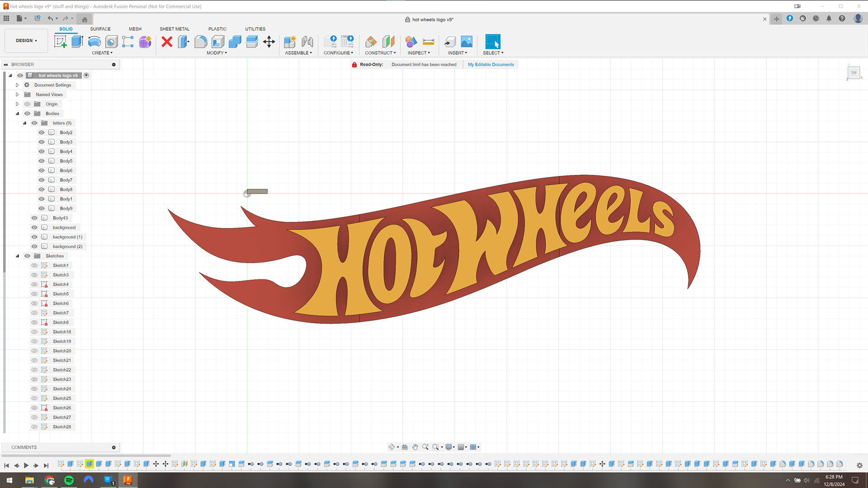Open the MODIFY dropdown menu
Screen dimensions: 868x488
[217, 53]
